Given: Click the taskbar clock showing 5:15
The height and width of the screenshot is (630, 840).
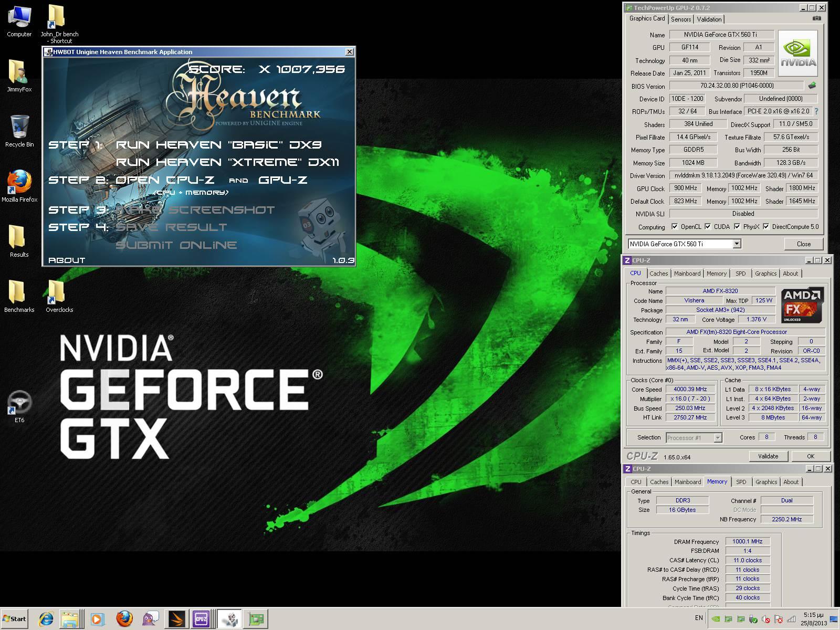Looking at the screenshot, I should click(814, 619).
